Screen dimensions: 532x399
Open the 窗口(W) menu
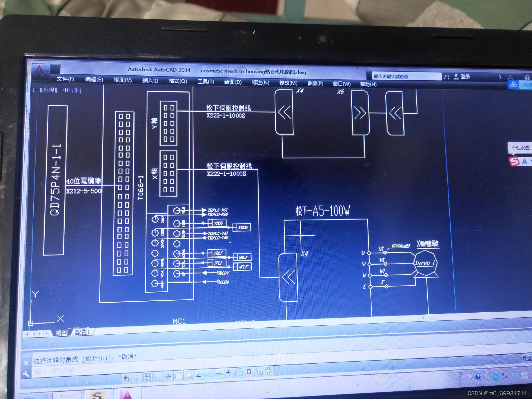342,84
